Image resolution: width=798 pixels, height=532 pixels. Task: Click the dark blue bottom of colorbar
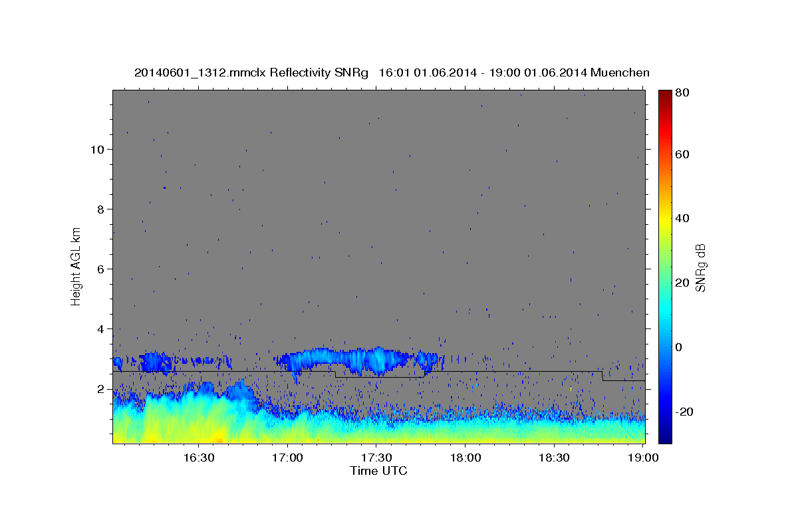pyautogui.click(x=664, y=438)
